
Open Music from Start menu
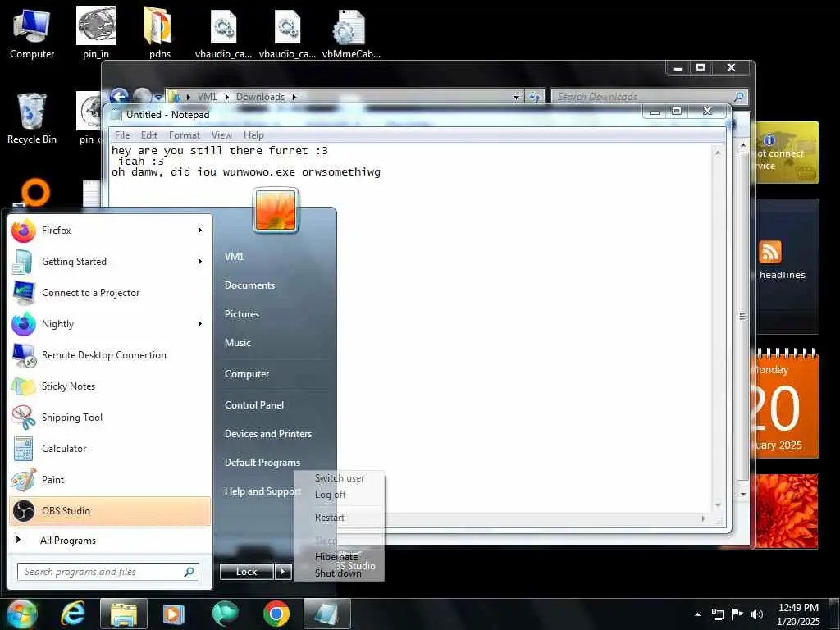[x=237, y=343]
